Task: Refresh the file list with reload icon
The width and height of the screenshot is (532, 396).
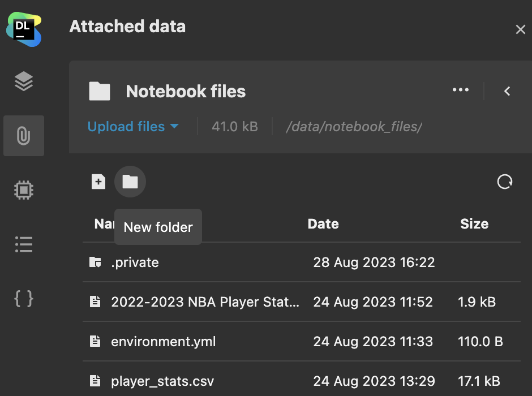Action: click(504, 182)
